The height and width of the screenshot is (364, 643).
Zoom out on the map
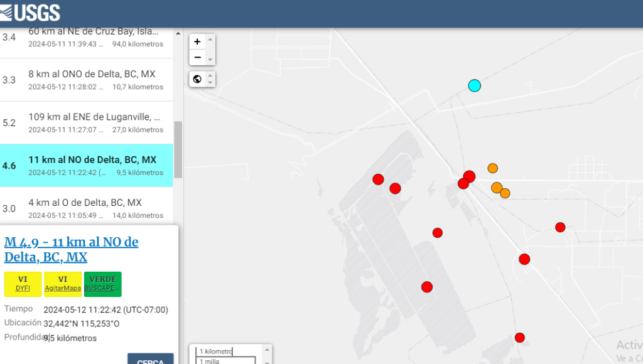click(197, 58)
